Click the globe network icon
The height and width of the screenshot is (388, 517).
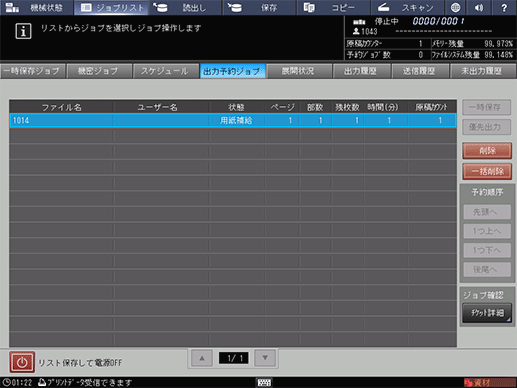click(x=456, y=7)
